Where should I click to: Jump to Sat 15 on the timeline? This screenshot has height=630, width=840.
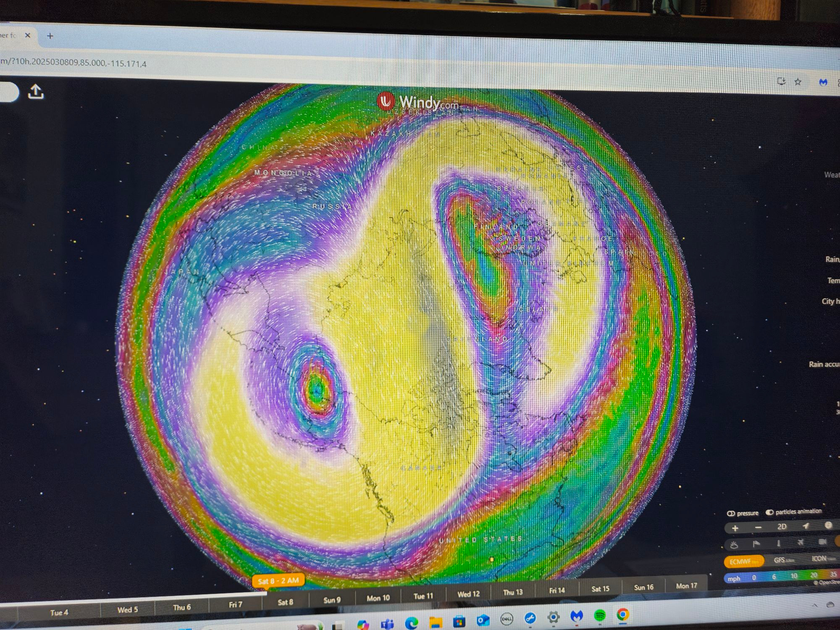[600, 589]
